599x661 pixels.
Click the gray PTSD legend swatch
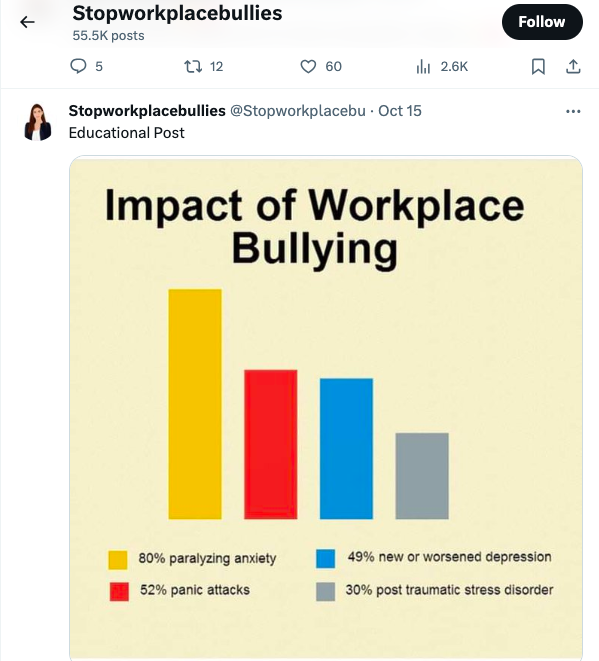pos(325,591)
